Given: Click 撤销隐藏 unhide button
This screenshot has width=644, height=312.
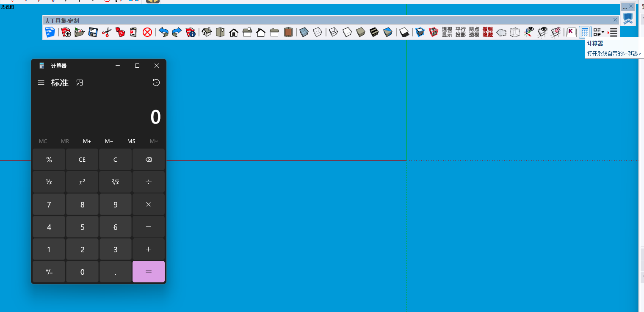Looking at the screenshot, I should click(x=488, y=32).
